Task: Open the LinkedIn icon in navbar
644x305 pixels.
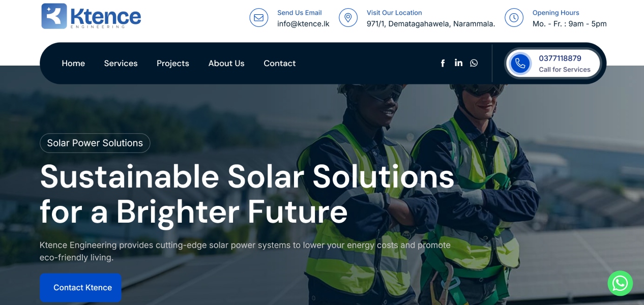Action: click(458, 63)
